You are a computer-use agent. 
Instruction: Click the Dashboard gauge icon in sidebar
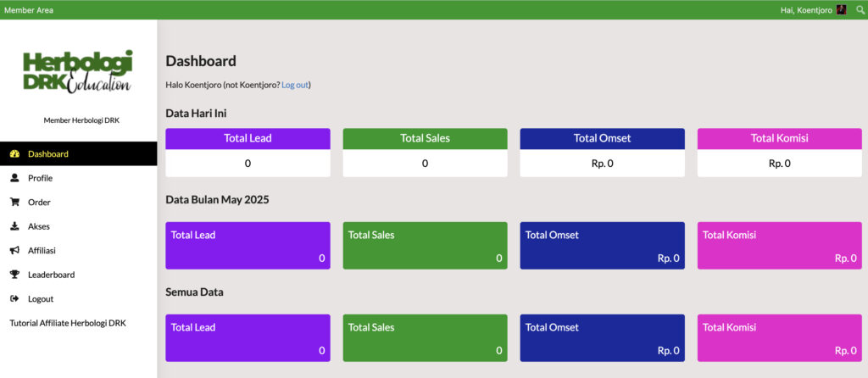coord(15,154)
